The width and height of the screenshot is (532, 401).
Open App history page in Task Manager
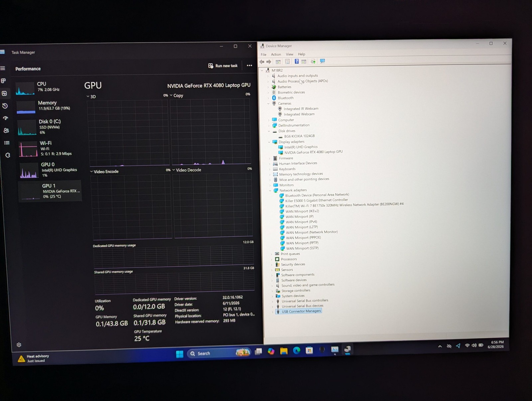pos(5,106)
